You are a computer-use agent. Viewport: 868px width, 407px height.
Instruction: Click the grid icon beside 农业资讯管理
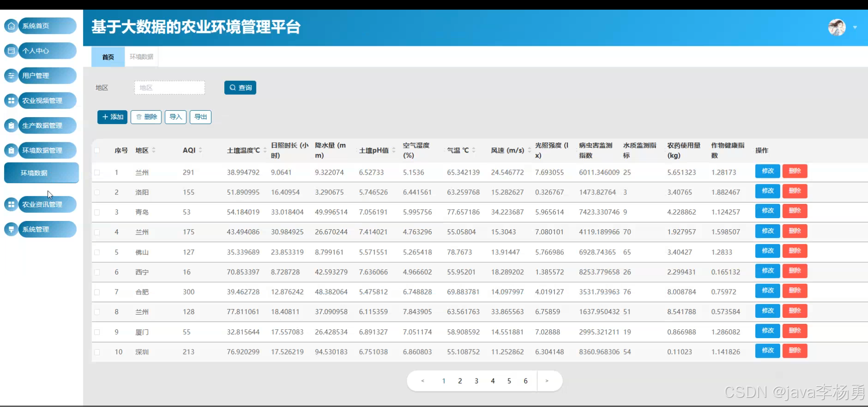(11, 204)
